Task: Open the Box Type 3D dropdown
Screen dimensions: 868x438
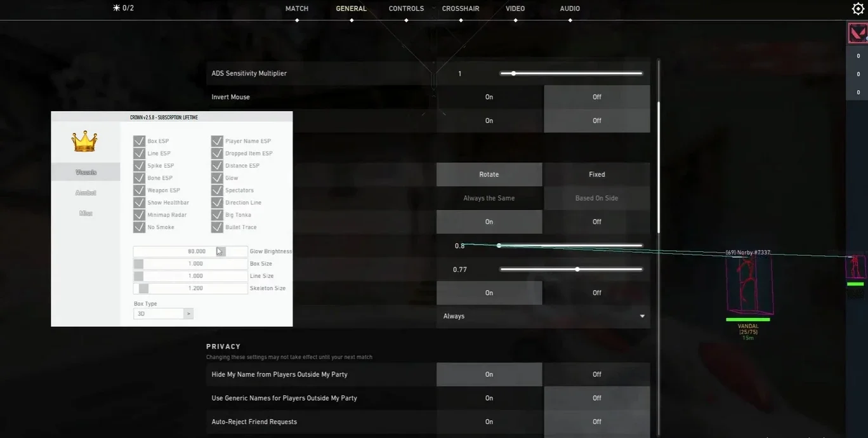Action: (x=163, y=314)
